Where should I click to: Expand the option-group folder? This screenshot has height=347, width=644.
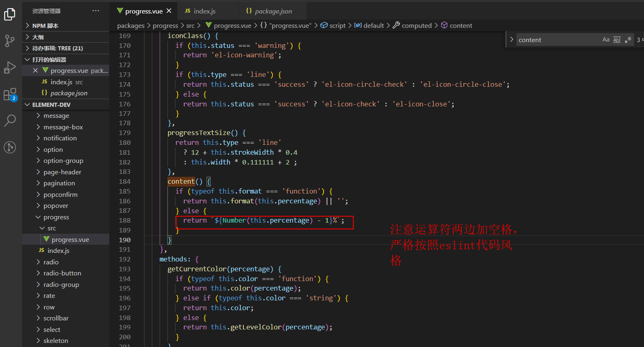point(65,161)
